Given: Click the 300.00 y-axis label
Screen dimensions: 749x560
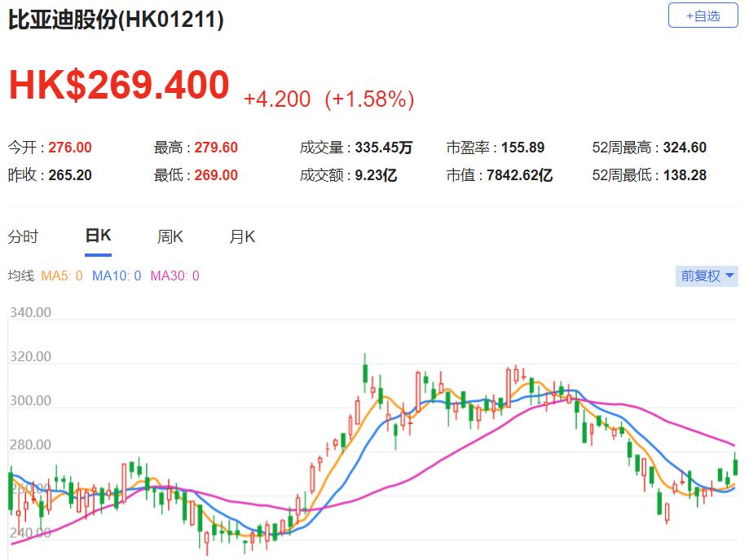Looking at the screenshot, I should click(31, 400).
